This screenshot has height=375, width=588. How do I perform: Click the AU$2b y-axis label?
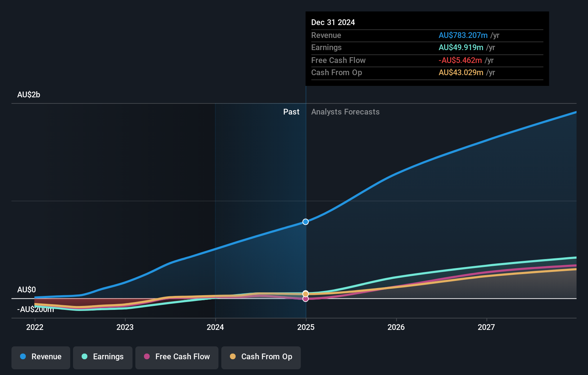click(29, 95)
